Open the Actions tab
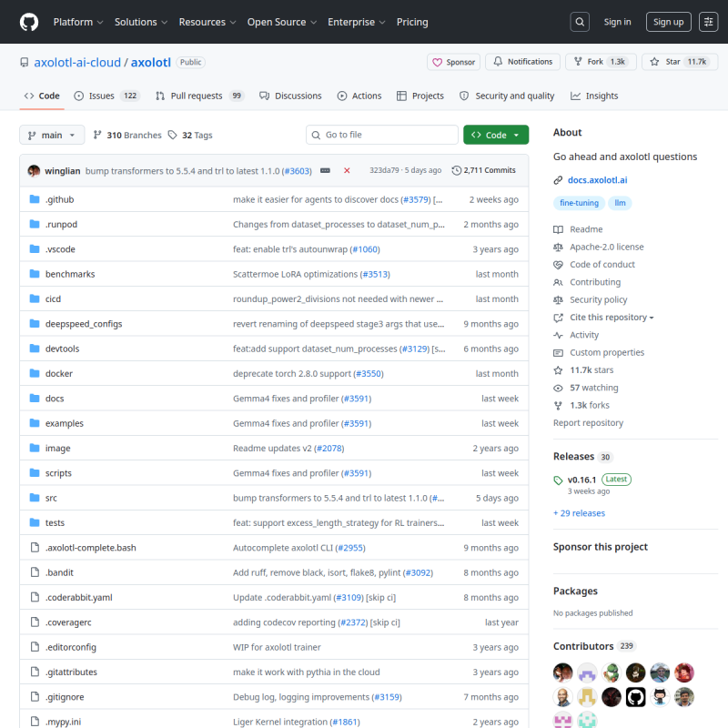This screenshot has height=728, width=728. 359,96
